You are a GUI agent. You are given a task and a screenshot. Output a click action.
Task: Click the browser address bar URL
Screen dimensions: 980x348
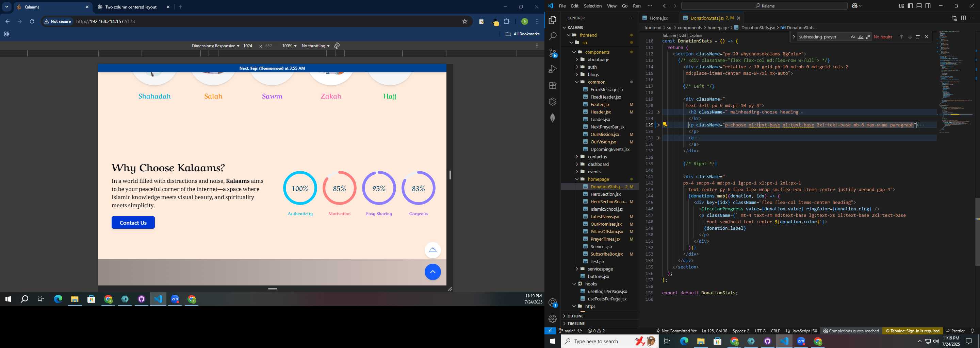[106, 22]
